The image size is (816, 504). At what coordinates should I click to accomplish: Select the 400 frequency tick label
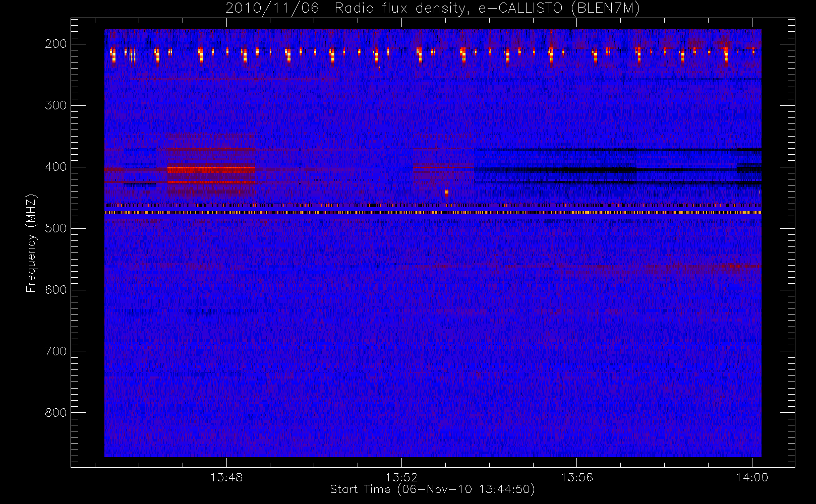tap(56, 167)
